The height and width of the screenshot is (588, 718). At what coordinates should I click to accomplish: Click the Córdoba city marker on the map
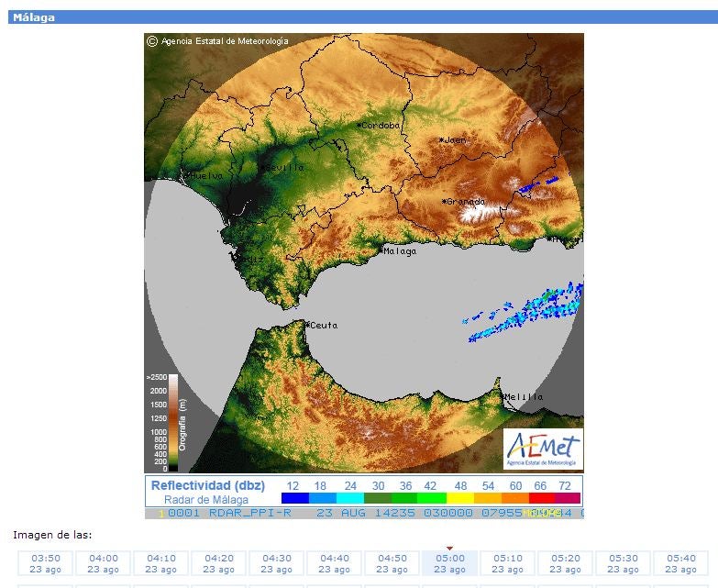click(360, 125)
